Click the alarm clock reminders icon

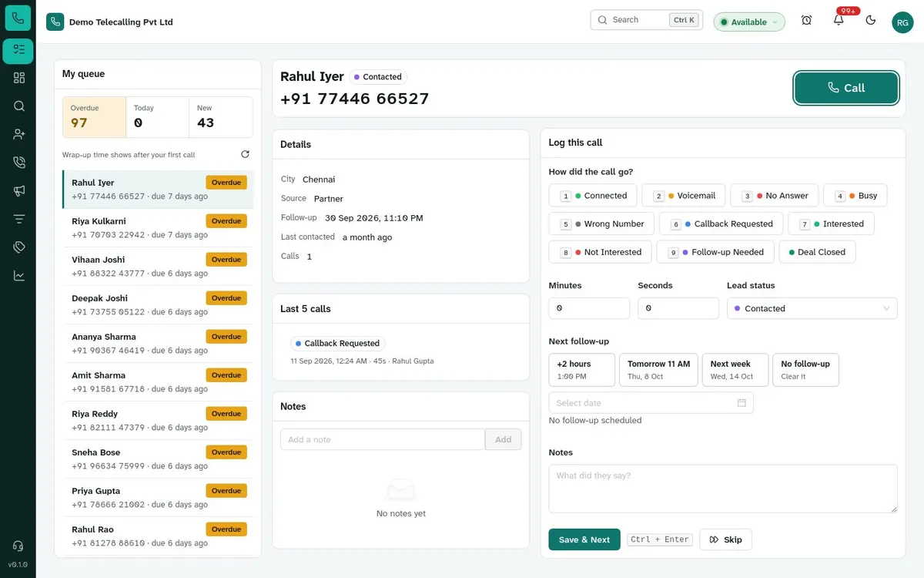pyautogui.click(x=806, y=21)
